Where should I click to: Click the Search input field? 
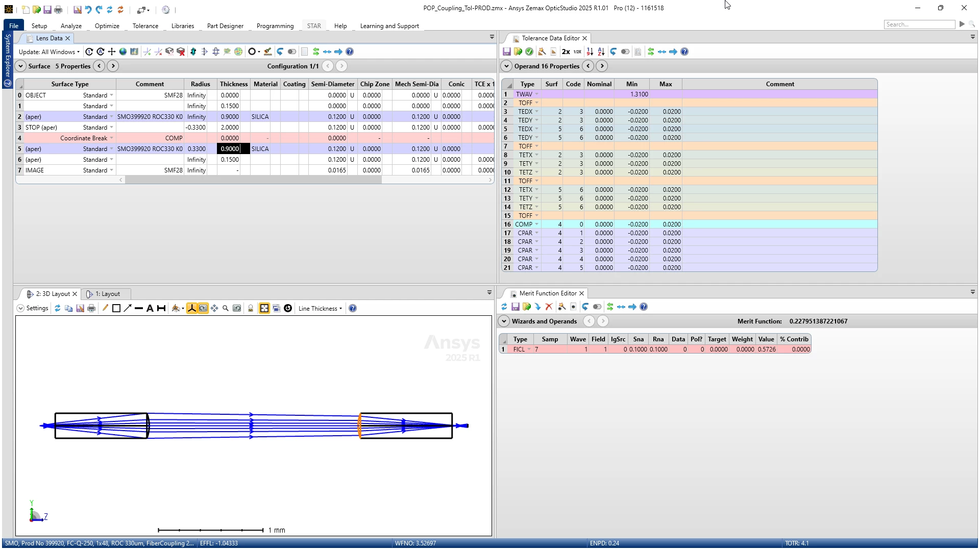click(x=919, y=24)
